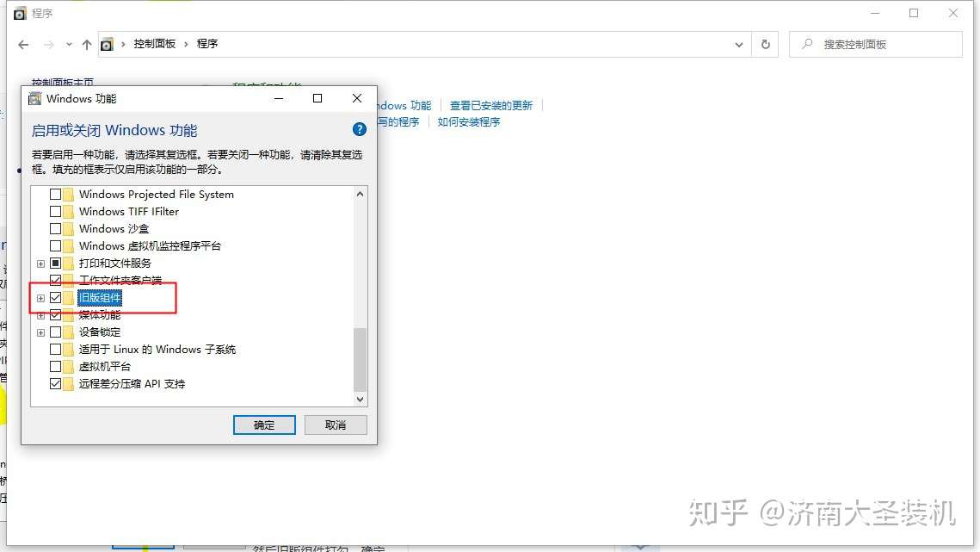Image resolution: width=980 pixels, height=552 pixels.
Task: Select the 虚拟机平台 item label
Action: coord(105,367)
